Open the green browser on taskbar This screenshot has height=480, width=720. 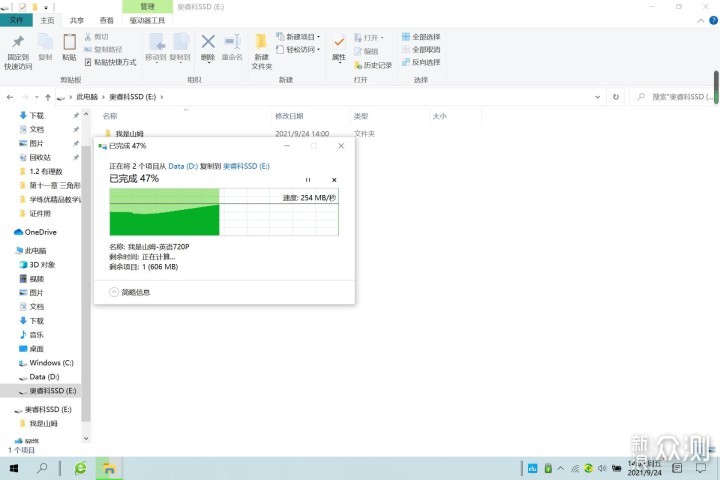[x=81, y=469]
